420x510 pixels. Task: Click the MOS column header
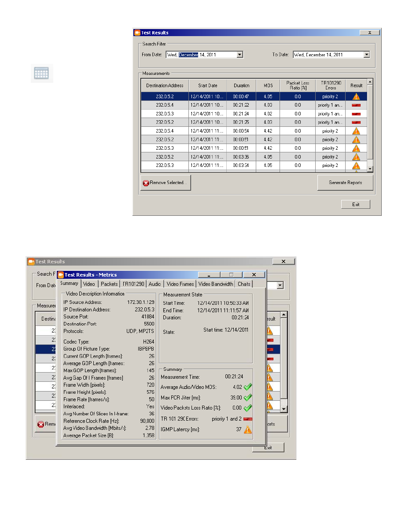point(268,85)
